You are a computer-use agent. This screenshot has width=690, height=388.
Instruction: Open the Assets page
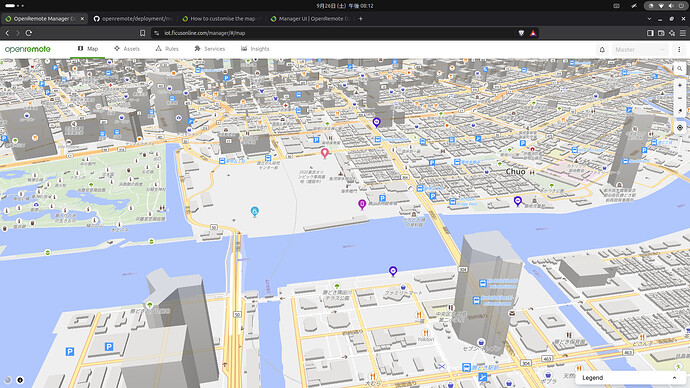(127, 49)
